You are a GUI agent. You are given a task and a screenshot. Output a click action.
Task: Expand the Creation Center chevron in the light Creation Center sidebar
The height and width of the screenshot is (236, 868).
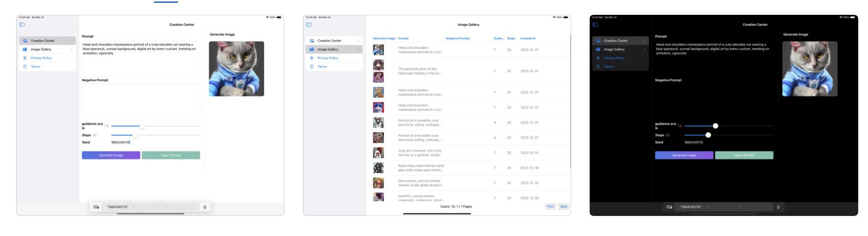(x=72, y=41)
